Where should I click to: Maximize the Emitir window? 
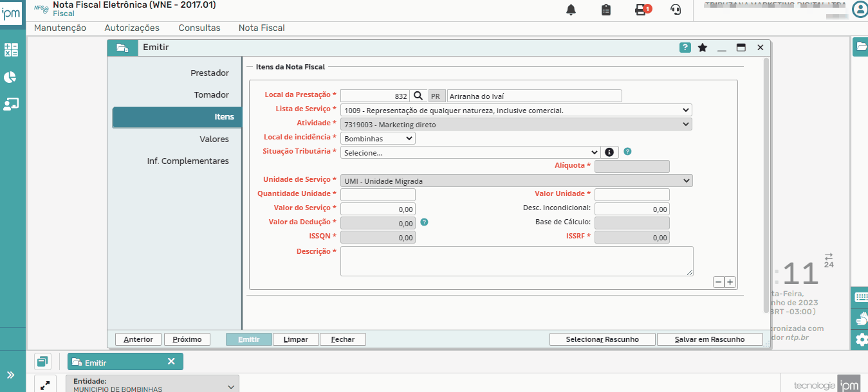tap(741, 48)
